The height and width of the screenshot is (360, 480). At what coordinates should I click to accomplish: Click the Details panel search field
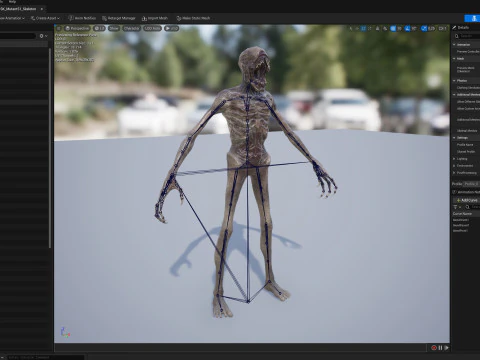pos(468,36)
